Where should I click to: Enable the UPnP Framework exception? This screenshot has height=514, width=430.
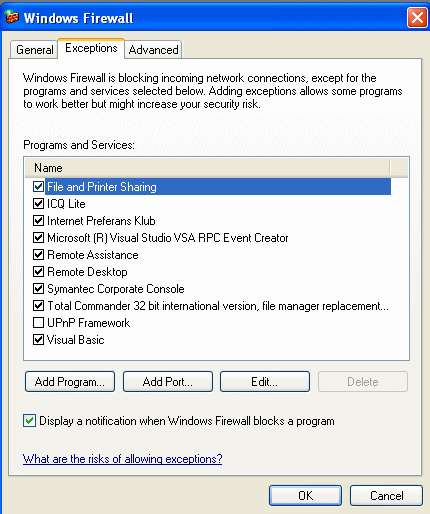38,322
